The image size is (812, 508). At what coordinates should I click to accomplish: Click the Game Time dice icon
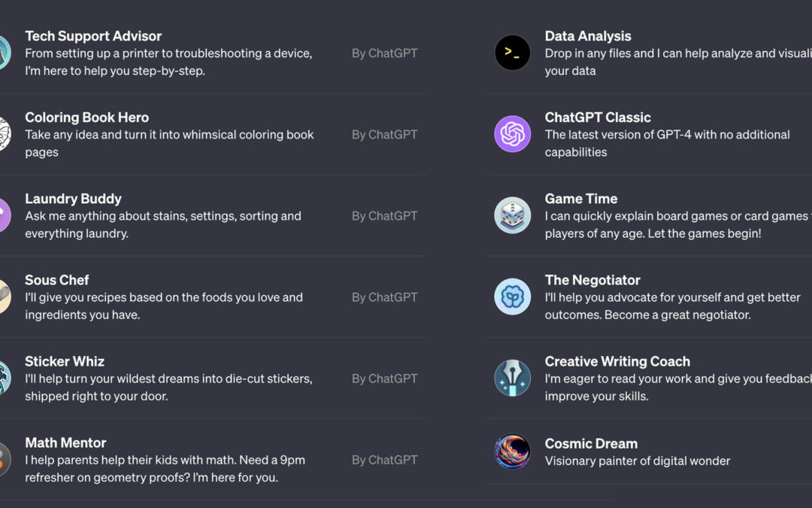pos(512,215)
